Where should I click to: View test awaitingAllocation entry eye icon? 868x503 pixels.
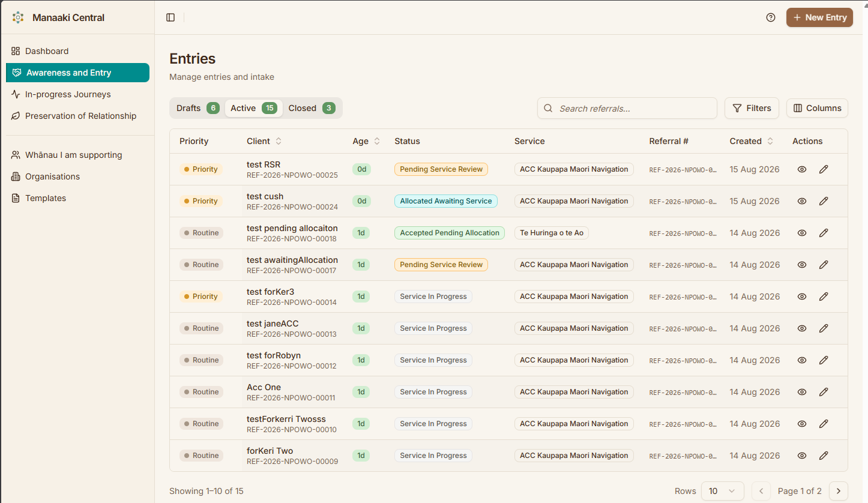[x=802, y=265]
